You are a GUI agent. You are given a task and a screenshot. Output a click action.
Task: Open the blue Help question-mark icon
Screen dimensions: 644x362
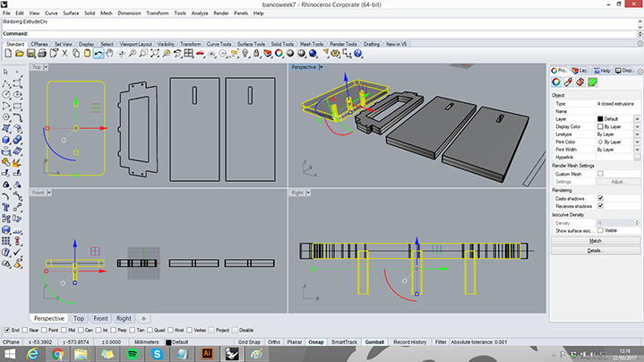tap(357, 54)
